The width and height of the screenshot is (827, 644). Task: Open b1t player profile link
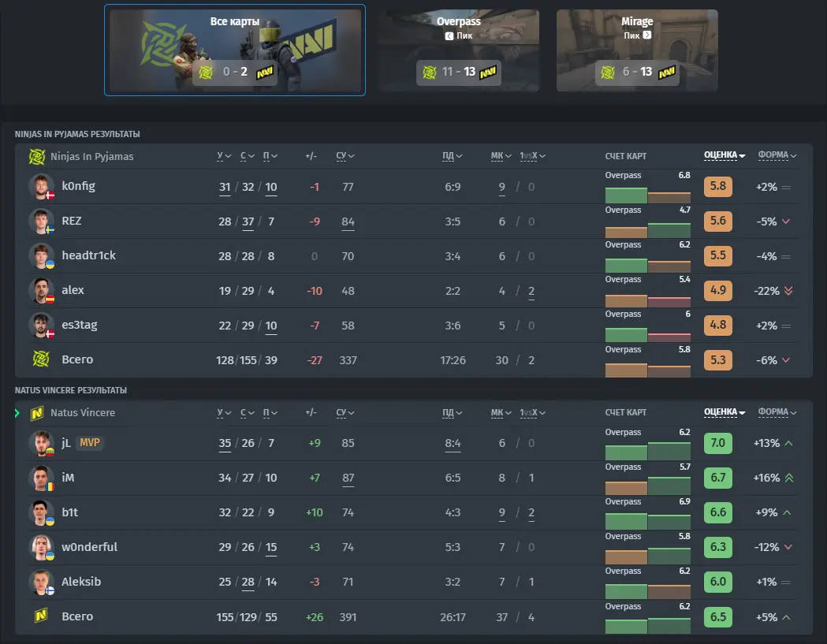coord(69,512)
